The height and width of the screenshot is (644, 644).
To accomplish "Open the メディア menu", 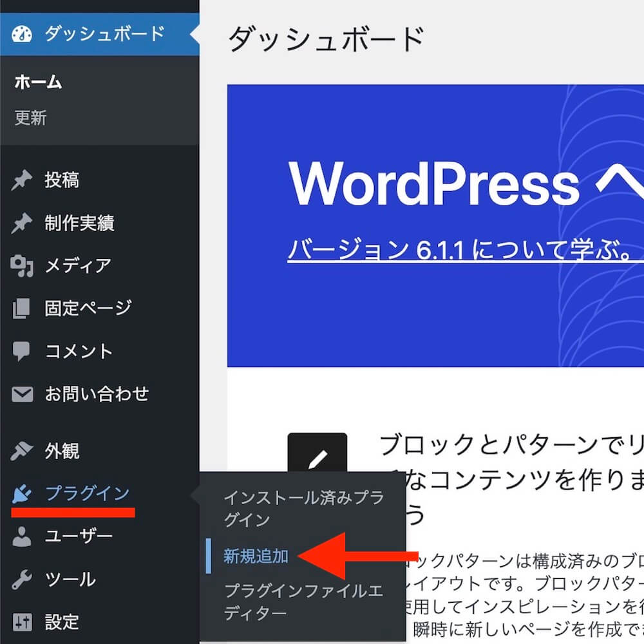I will pos(100,266).
